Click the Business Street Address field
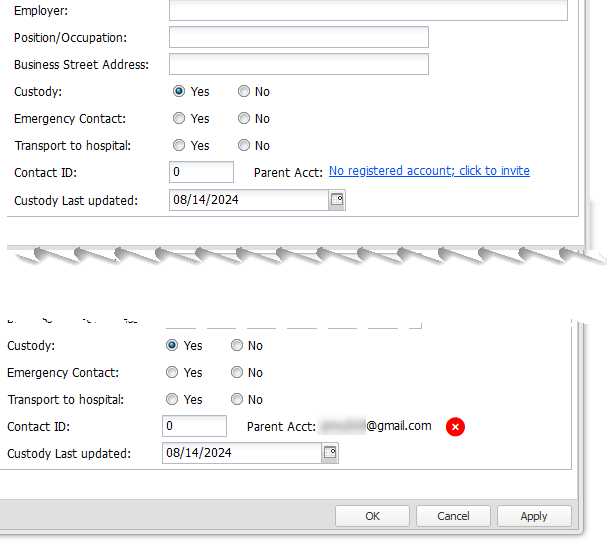 click(298, 65)
